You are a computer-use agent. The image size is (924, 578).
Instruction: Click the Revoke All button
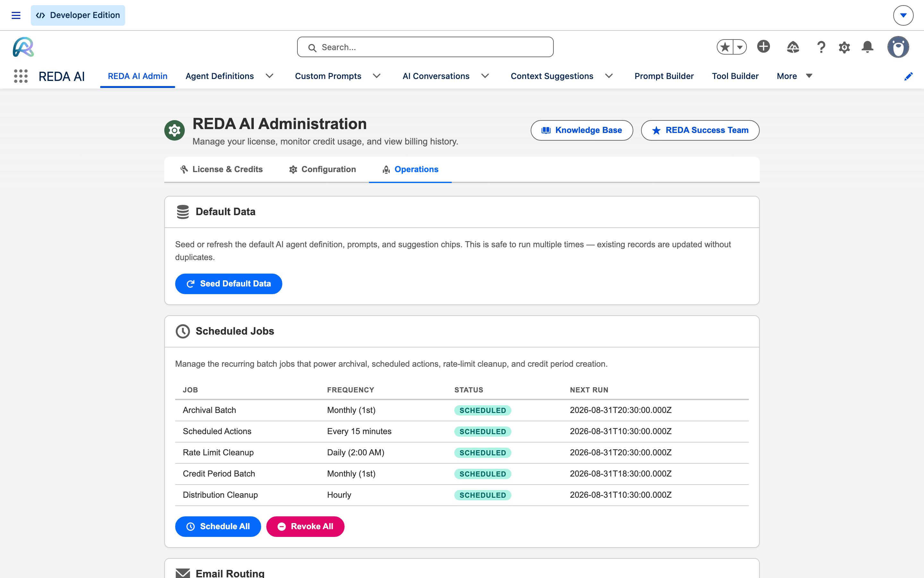pyautogui.click(x=305, y=526)
